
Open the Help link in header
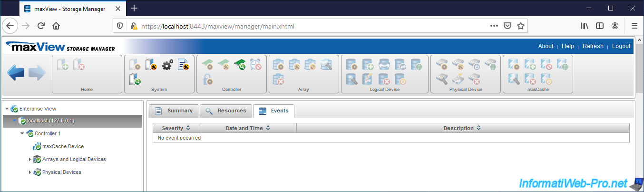click(567, 46)
